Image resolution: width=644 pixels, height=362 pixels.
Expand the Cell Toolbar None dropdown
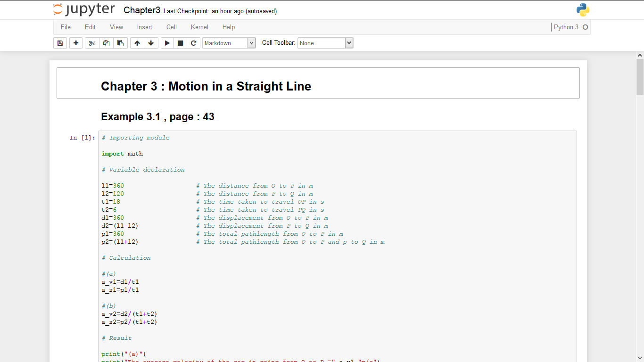[325, 43]
